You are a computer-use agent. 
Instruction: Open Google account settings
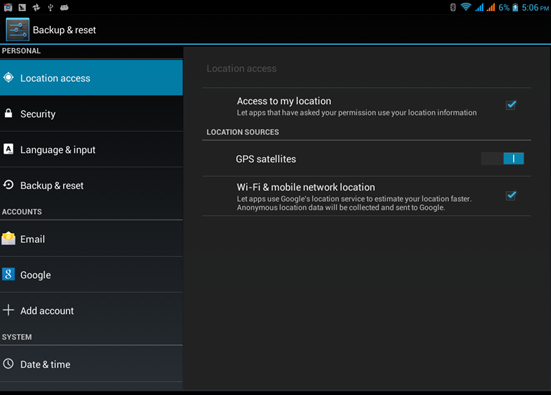pos(91,275)
